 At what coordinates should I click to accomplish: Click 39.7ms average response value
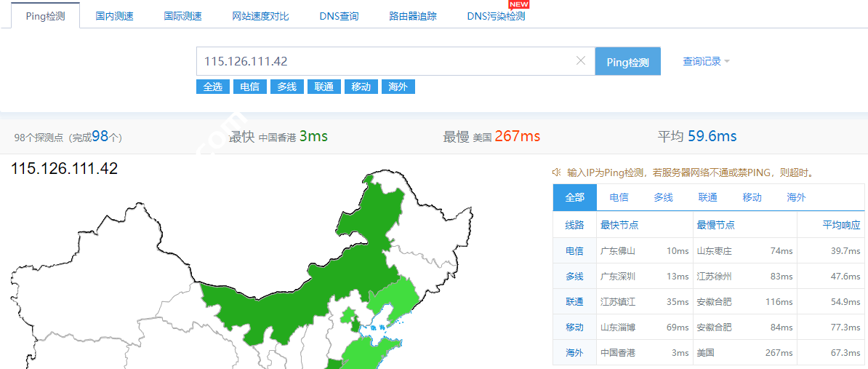[x=846, y=251]
